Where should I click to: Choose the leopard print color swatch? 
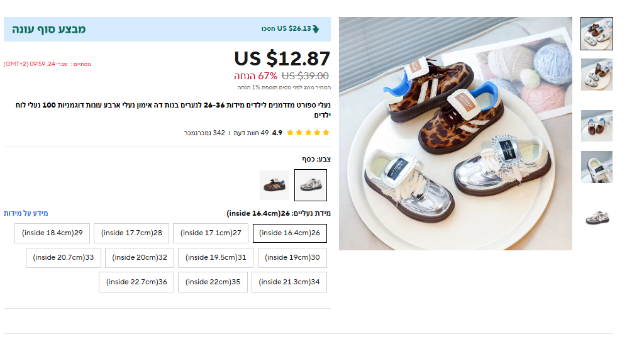coord(274,185)
